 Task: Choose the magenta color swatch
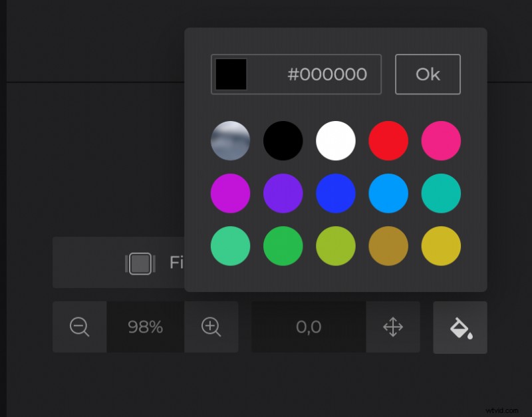(x=230, y=194)
